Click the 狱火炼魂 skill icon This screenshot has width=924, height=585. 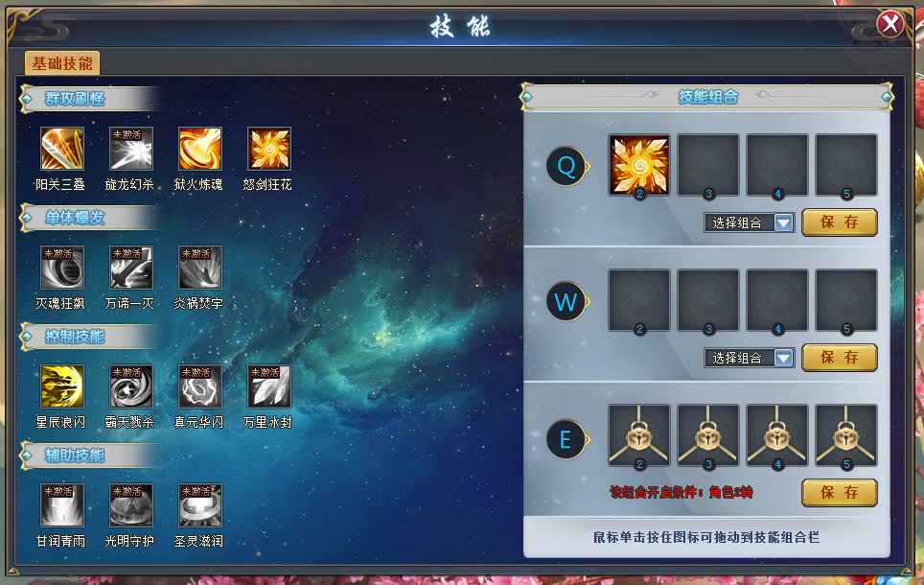[200, 150]
